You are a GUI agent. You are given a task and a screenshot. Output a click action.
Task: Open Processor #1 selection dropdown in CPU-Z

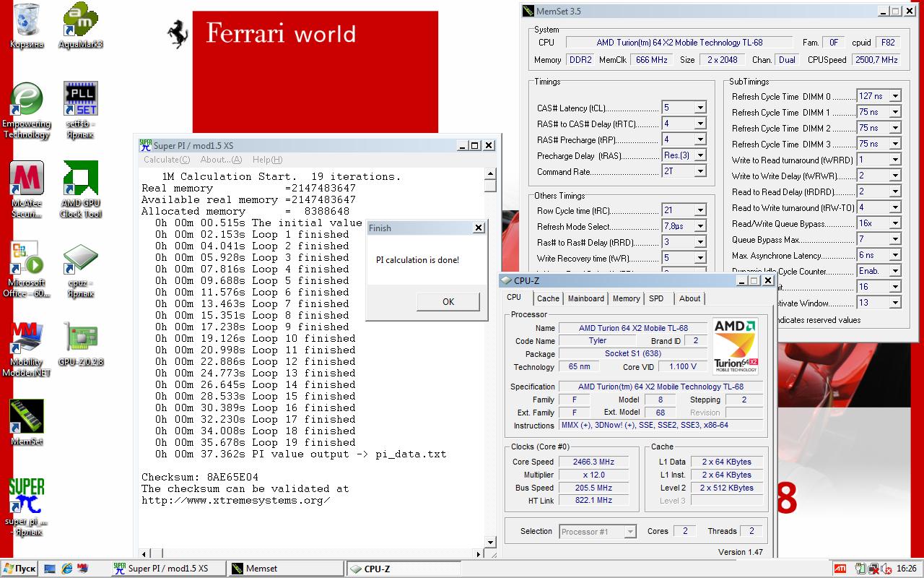630,531
